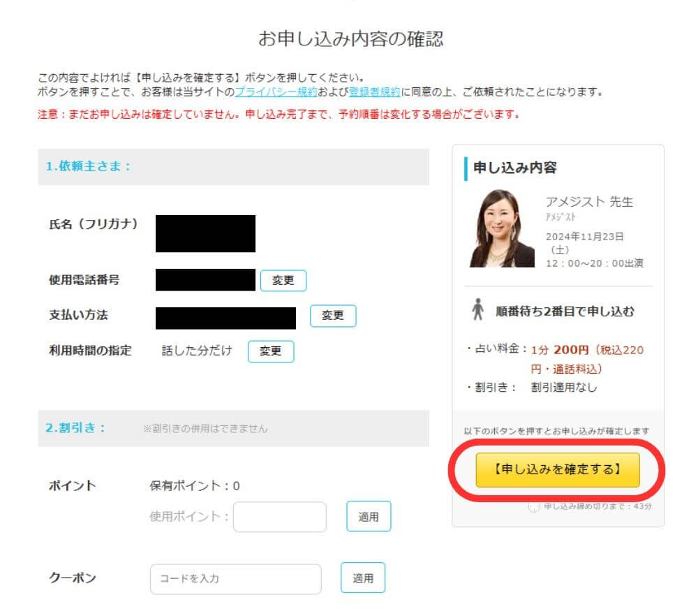Click 変更 button next to 支払い方法
The width and height of the screenshot is (698, 616).
point(333,316)
